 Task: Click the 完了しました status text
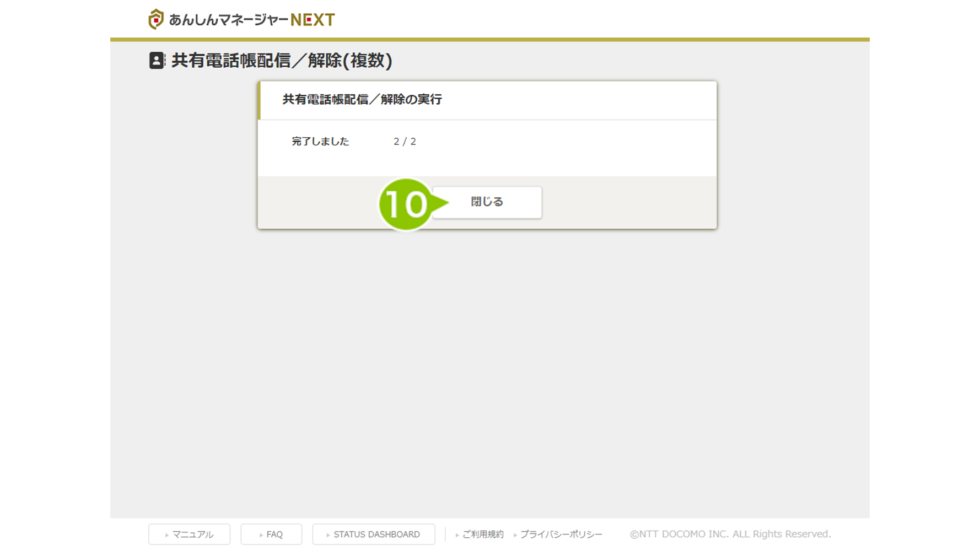pos(320,142)
